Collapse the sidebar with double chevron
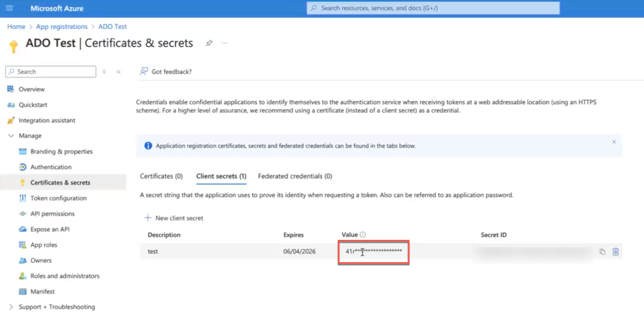Viewport: 644px width, 326px height. point(118,72)
